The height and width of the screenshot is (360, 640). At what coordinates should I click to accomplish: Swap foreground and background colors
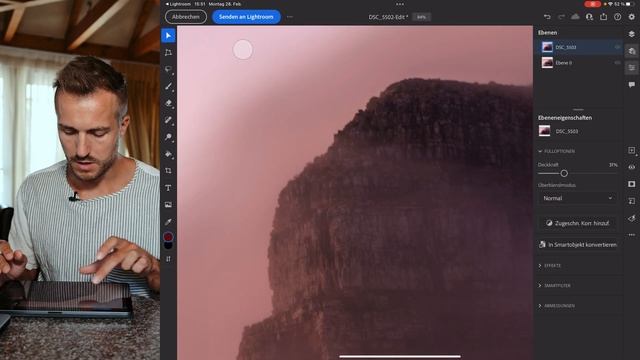tap(168, 259)
